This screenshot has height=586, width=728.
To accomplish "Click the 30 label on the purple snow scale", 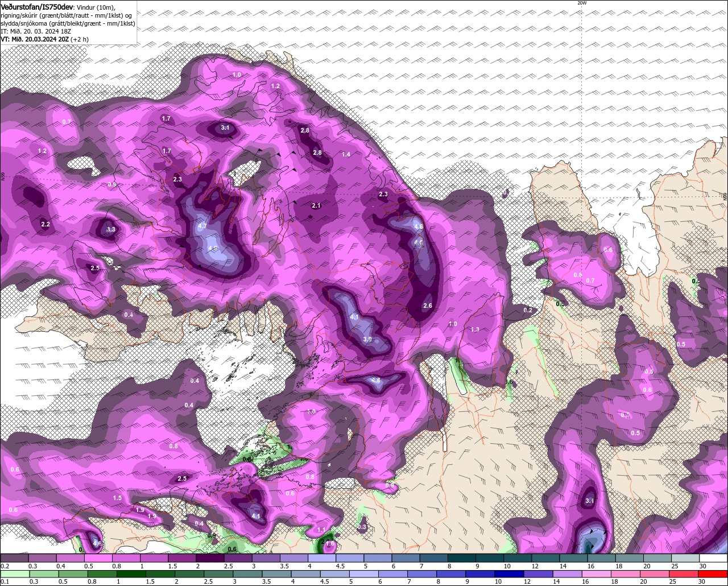I will click(x=702, y=566).
